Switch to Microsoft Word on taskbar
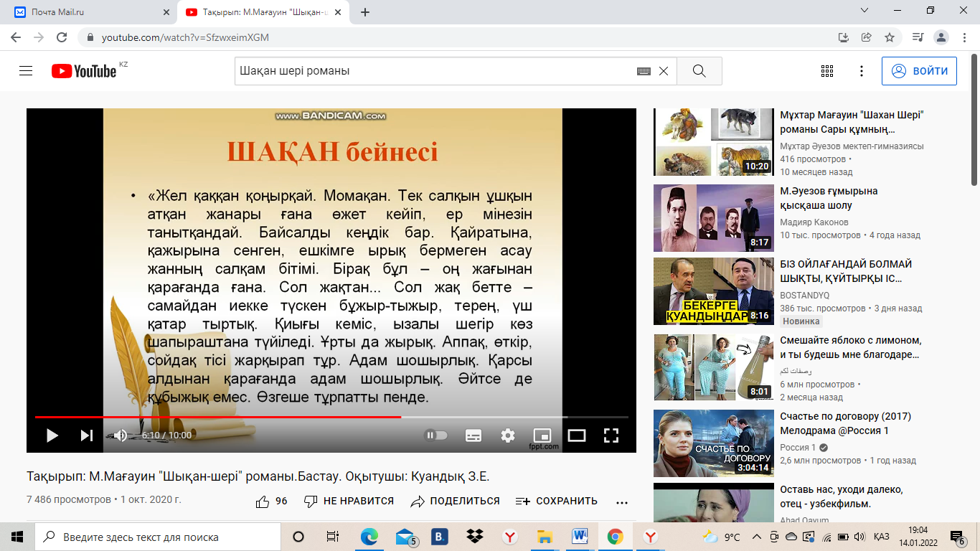This screenshot has height=551, width=980. pos(580,537)
